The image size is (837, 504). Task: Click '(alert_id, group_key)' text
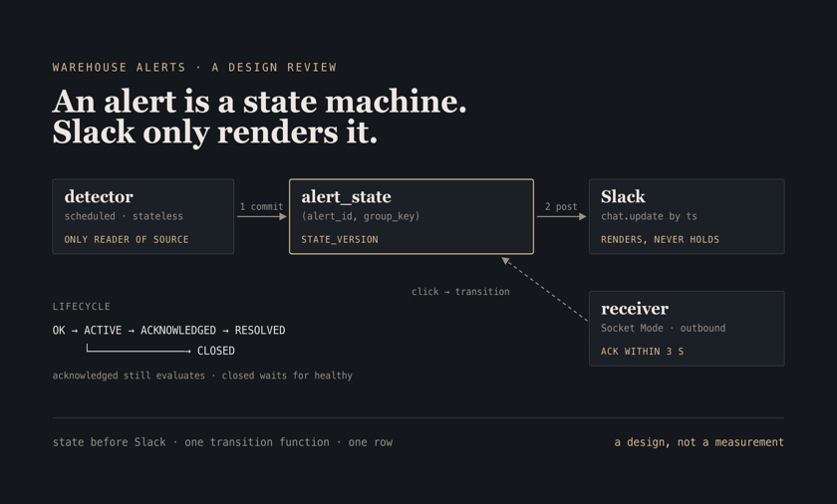(361, 216)
